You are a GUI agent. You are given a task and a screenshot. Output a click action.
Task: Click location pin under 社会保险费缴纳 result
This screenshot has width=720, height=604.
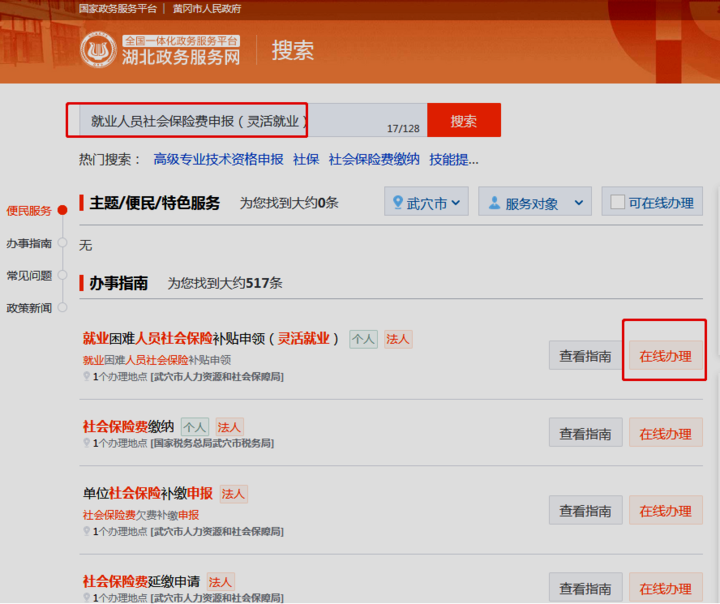click(87, 443)
